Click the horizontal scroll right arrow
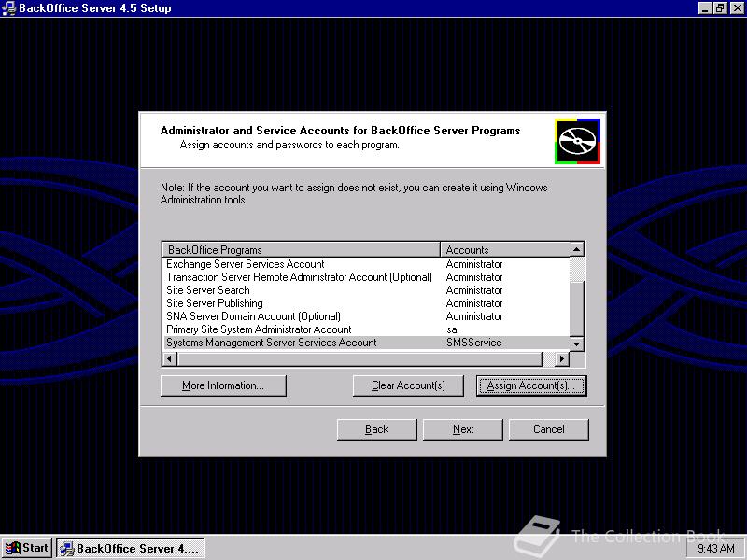 562,358
